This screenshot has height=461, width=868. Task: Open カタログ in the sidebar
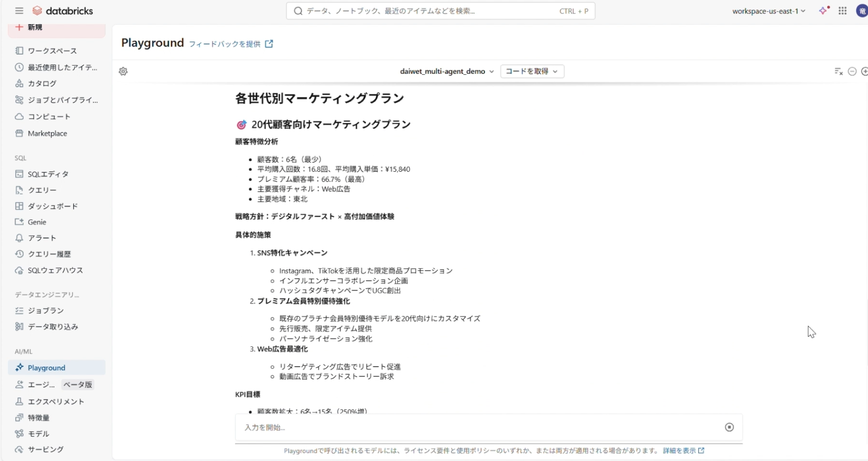[x=42, y=83]
